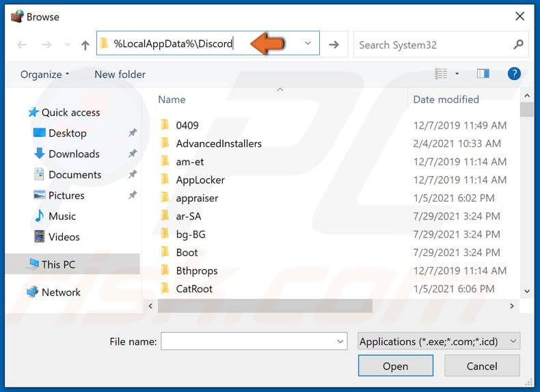Expand the address bar history dropdown
This screenshot has height=392, width=540.
[x=308, y=43]
